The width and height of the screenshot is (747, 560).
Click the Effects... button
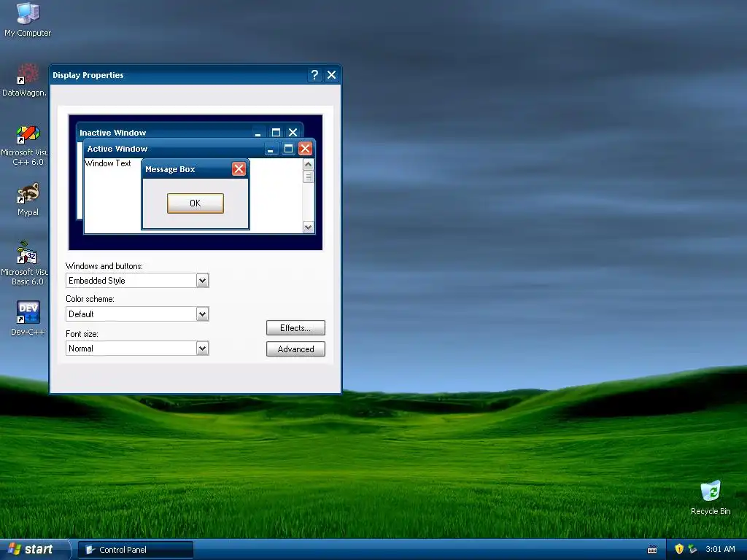tap(295, 328)
